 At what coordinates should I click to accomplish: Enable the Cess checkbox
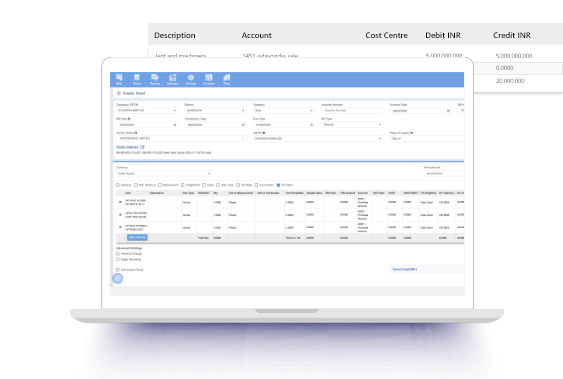click(204, 185)
